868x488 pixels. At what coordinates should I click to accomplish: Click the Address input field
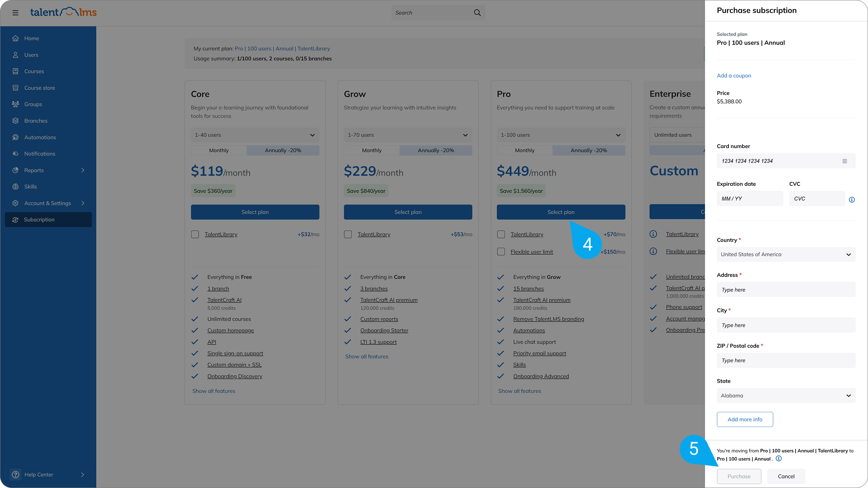point(786,290)
